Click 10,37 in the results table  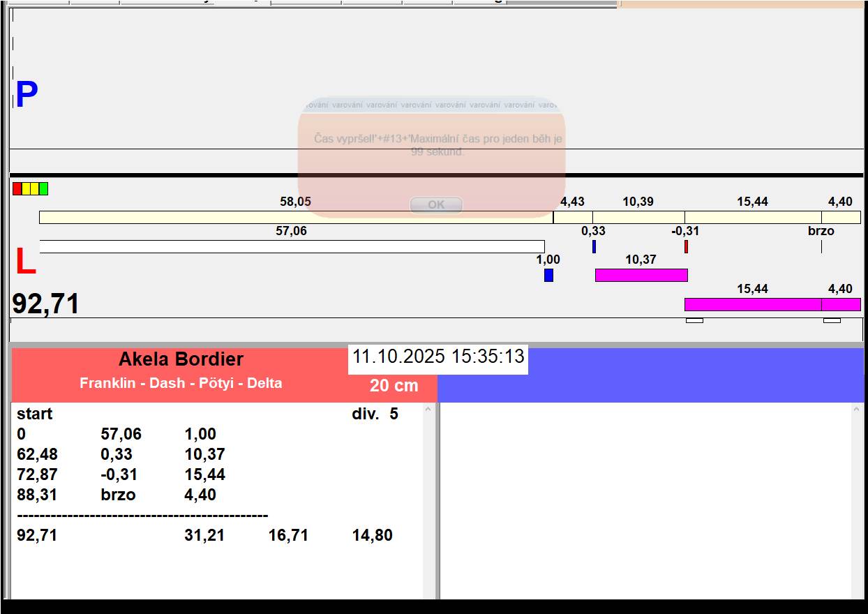click(x=204, y=454)
